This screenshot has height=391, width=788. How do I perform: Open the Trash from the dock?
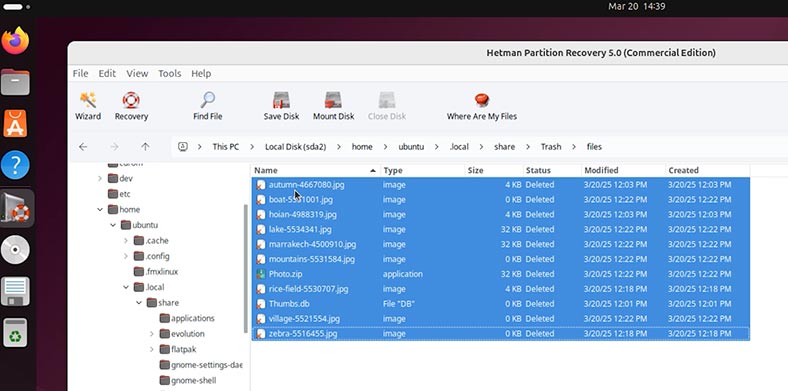15,332
